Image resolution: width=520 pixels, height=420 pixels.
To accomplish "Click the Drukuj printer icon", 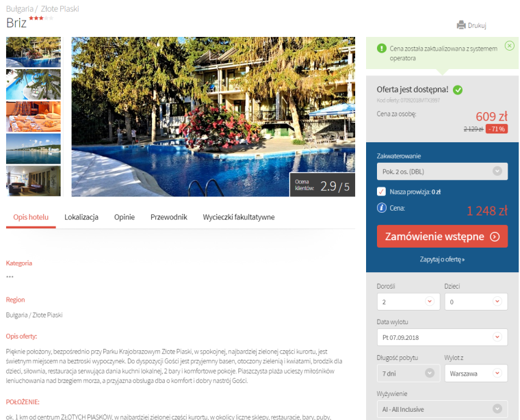I will point(461,25).
